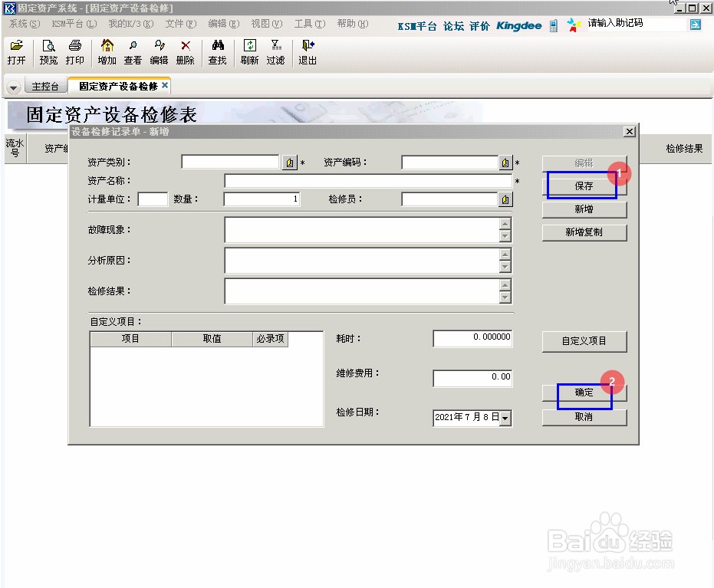Open the 编辑(E) menu
Image resolution: width=714 pixels, height=588 pixels.
224,24
